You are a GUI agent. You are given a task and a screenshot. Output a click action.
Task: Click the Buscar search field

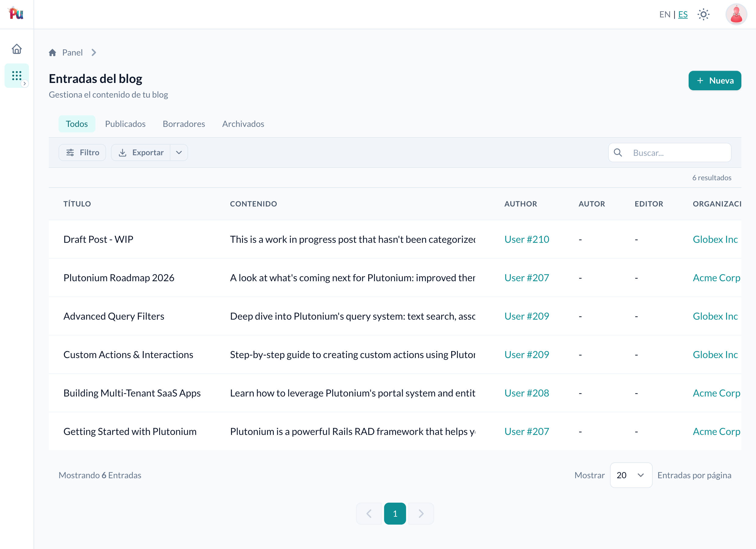click(670, 153)
